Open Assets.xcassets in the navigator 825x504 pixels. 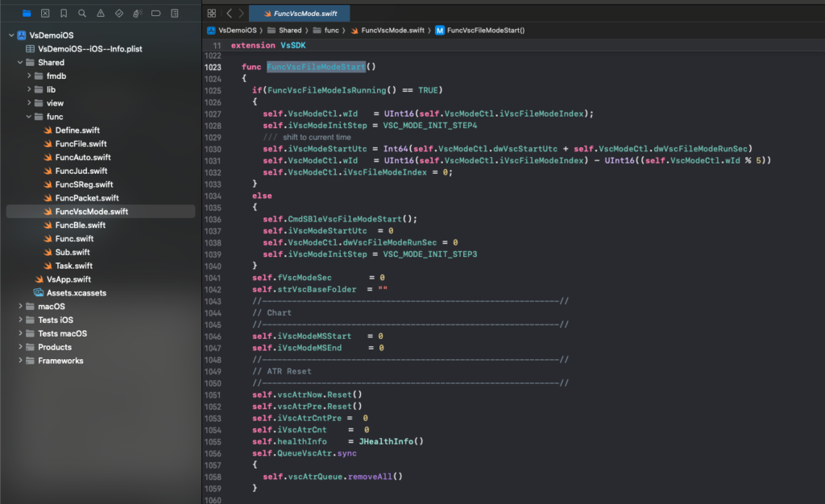point(76,293)
